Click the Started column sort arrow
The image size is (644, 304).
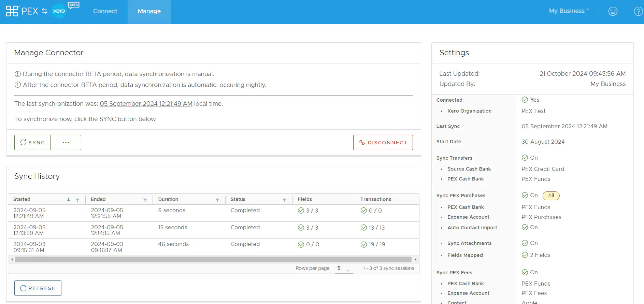[69, 200]
